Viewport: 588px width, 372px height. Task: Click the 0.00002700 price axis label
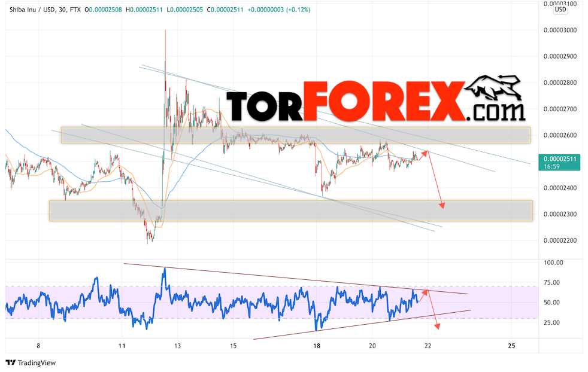click(x=560, y=109)
